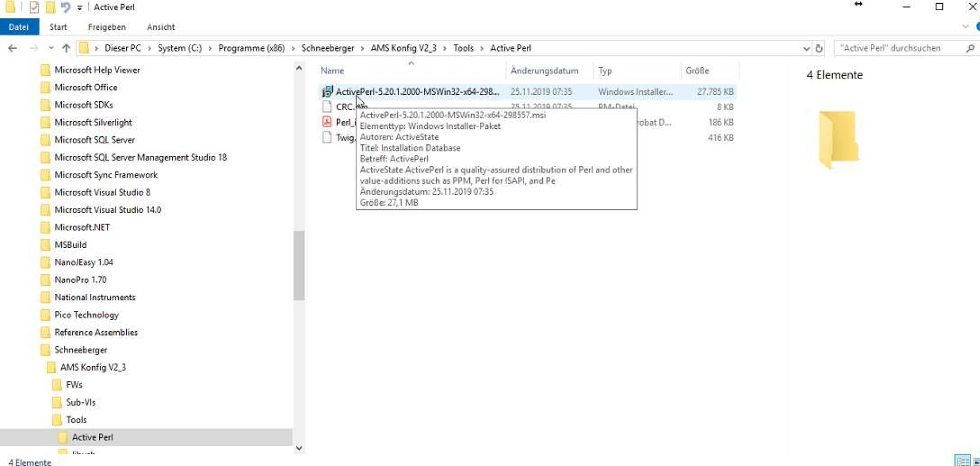Click the undo quick access icon
The image size is (980, 466).
(x=66, y=7)
